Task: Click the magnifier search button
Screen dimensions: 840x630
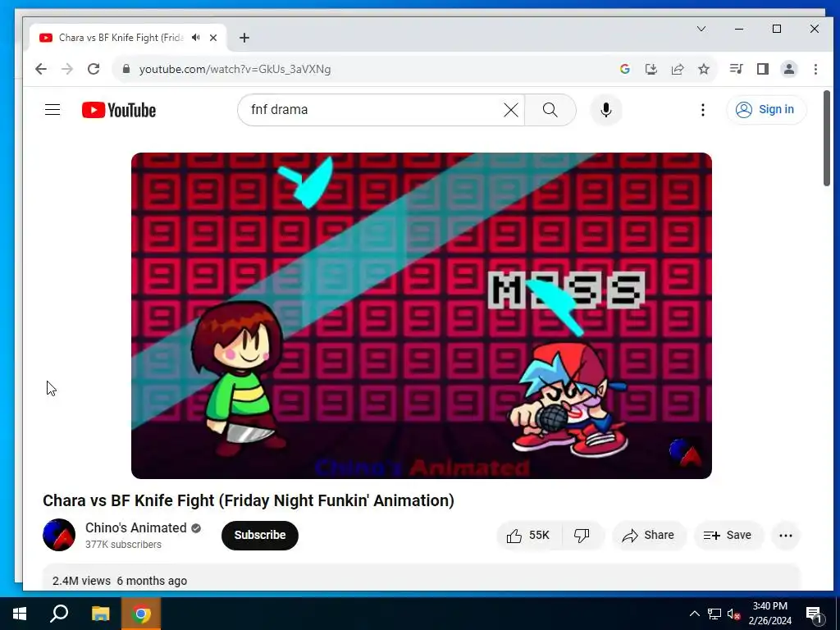Action: click(x=550, y=110)
